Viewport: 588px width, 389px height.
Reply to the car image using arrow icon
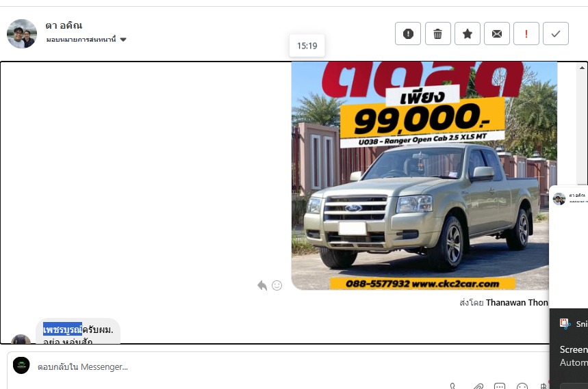262,285
